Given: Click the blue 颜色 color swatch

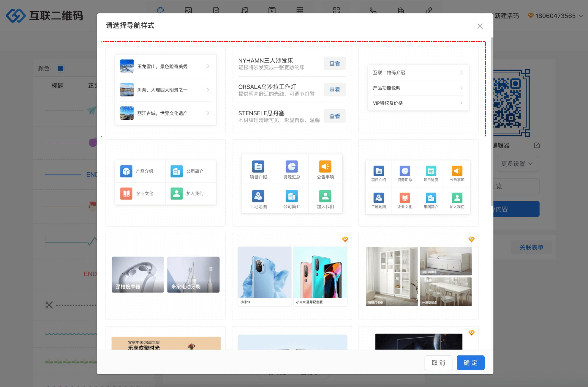Looking at the screenshot, I should coord(61,68).
